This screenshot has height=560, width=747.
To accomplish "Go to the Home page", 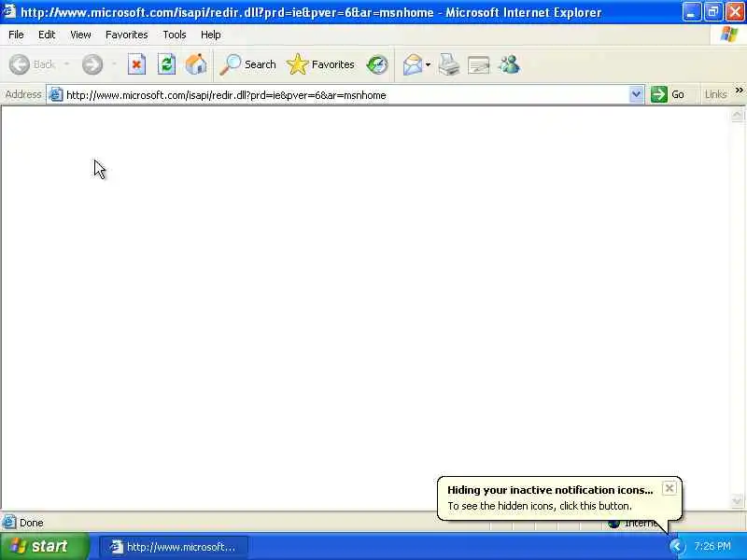I will pyautogui.click(x=196, y=64).
